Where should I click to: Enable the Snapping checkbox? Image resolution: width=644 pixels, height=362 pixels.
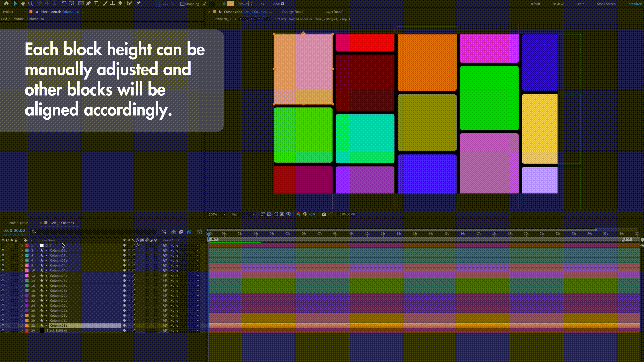182,4
